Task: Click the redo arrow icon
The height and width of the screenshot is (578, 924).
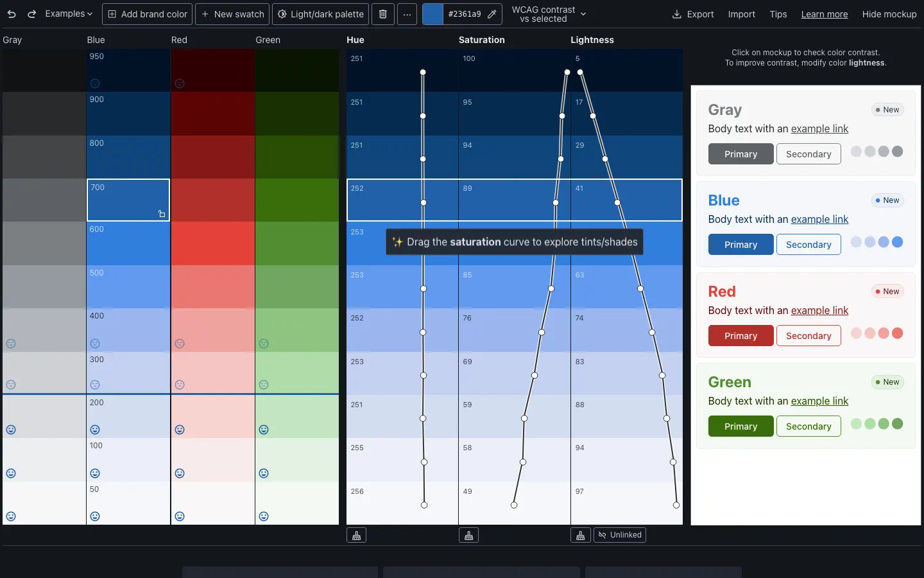Action: [x=31, y=14]
